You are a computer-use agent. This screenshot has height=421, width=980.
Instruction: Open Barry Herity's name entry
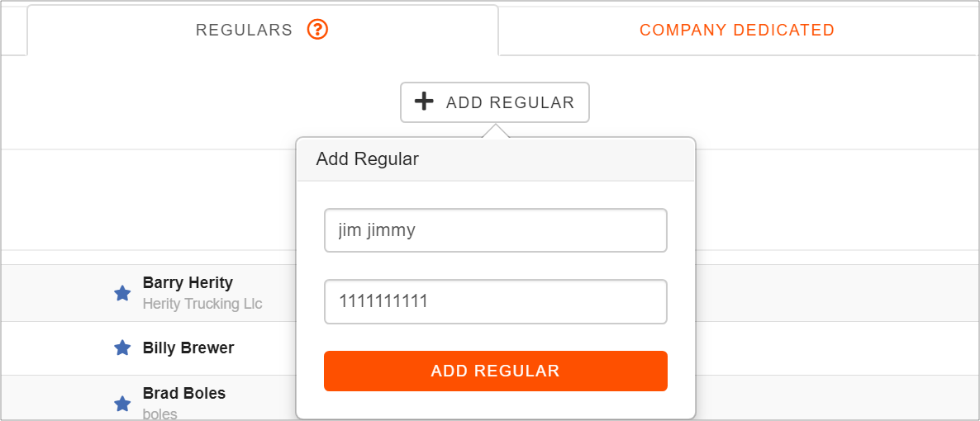(188, 283)
